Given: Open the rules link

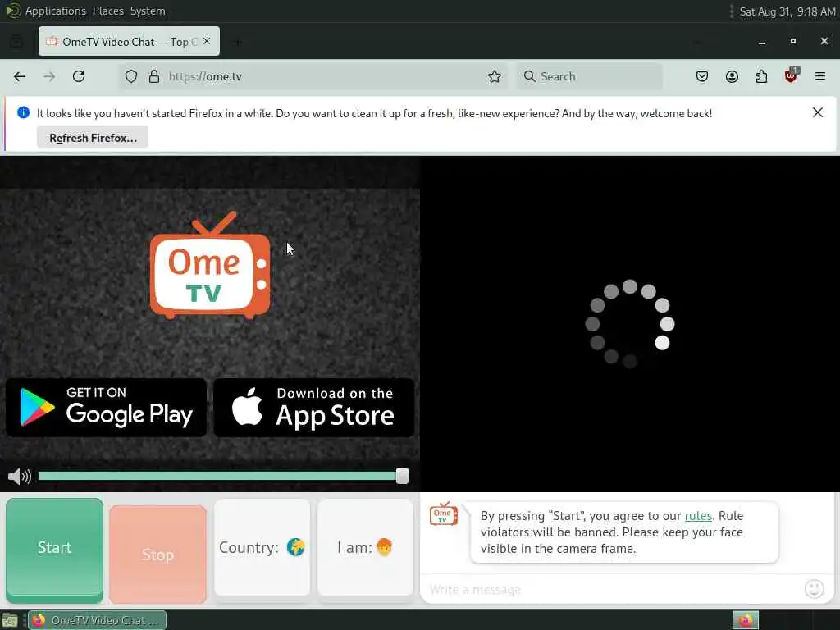Looking at the screenshot, I should coord(698,516).
